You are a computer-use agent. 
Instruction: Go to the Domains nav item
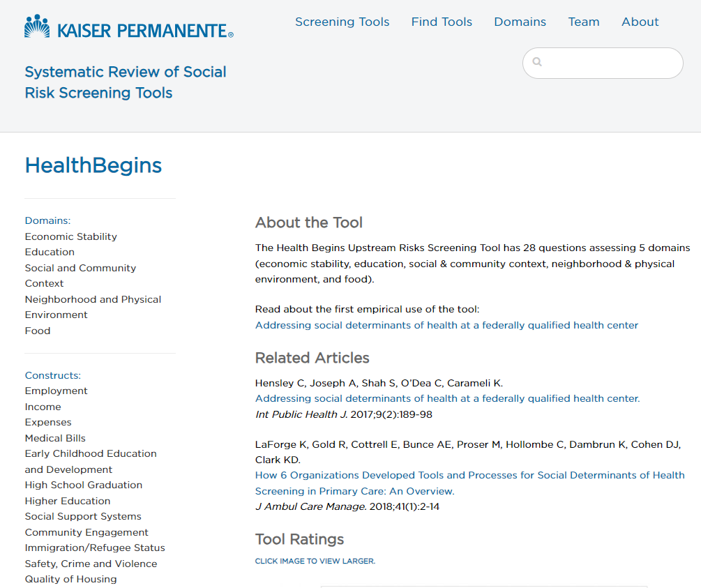[x=520, y=22]
